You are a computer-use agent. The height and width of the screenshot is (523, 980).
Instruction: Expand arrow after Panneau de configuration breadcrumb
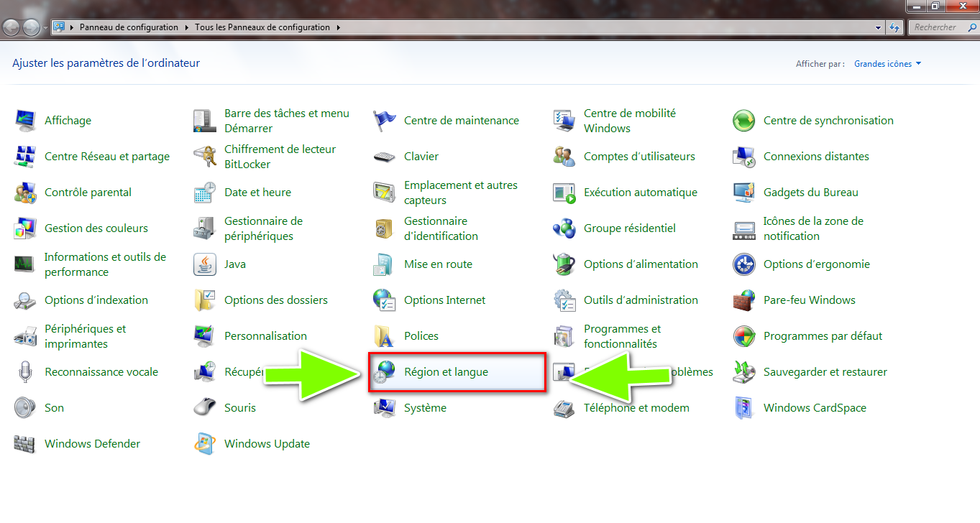point(186,27)
